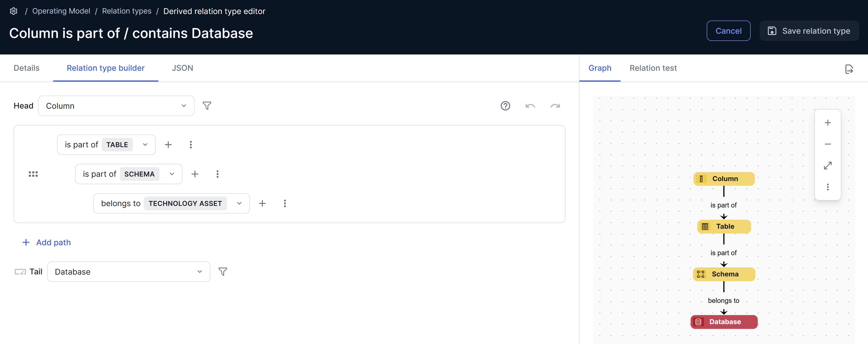The image size is (868, 344).
Task: Go to Relation types breadcrumb
Action: point(127,11)
